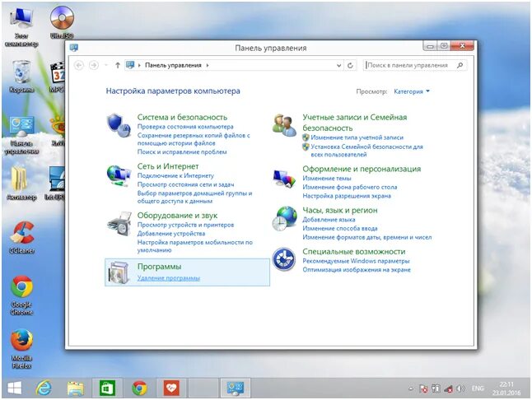Click Оптимизация изображения на экране link
The height and width of the screenshot is (400, 532).
pyautogui.click(x=357, y=270)
